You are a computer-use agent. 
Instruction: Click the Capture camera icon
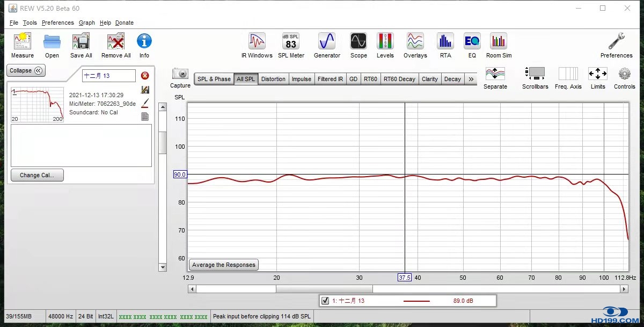click(x=180, y=74)
